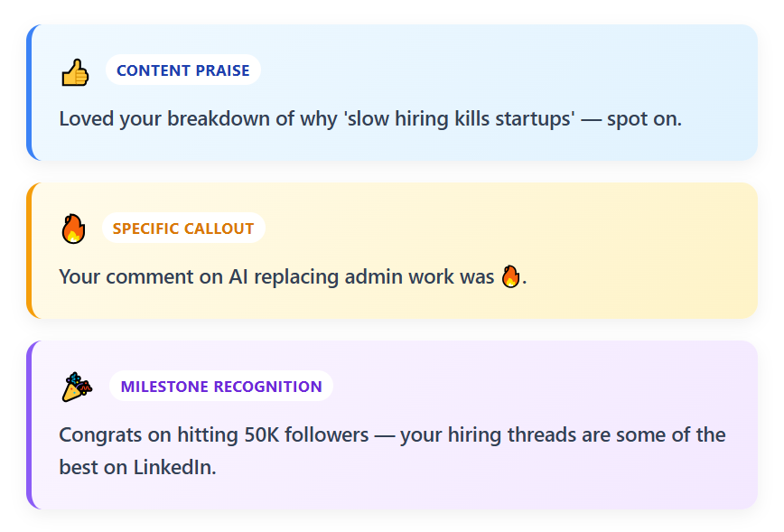Click 'best on LinkedIn.' text line
Viewport: 784px width, 532px height.
tap(137, 468)
